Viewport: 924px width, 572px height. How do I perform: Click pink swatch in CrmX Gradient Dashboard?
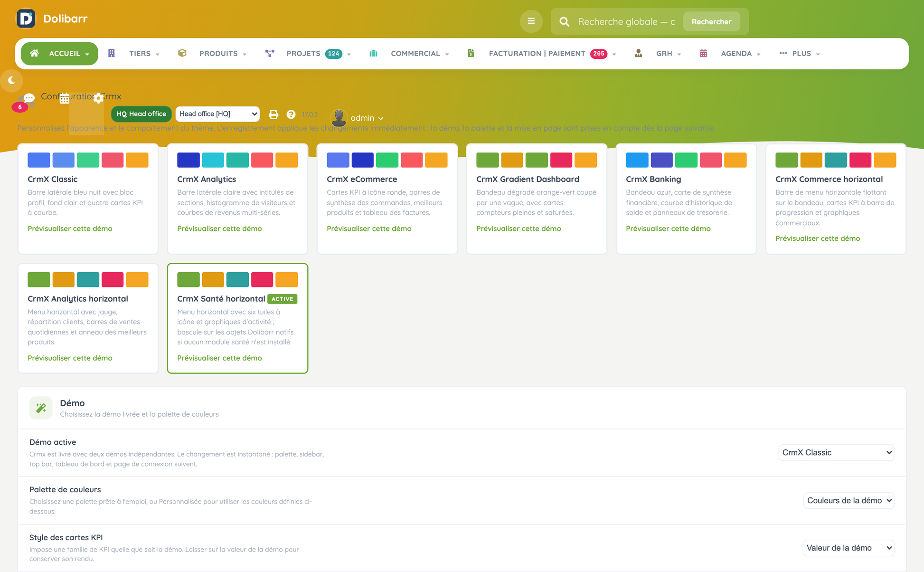pyautogui.click(x=561, y=160)
